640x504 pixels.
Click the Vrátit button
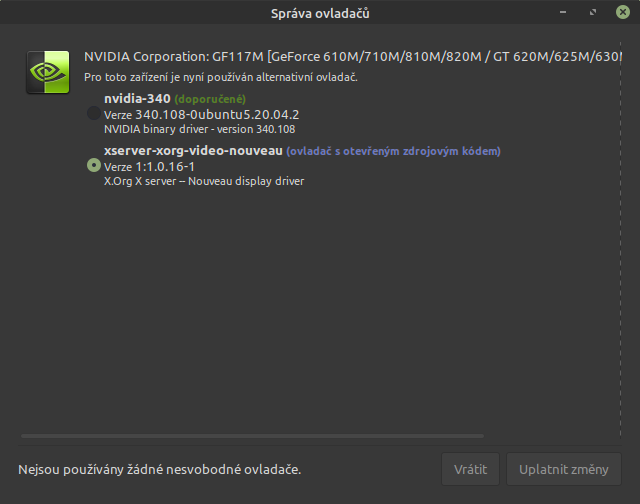470,469
